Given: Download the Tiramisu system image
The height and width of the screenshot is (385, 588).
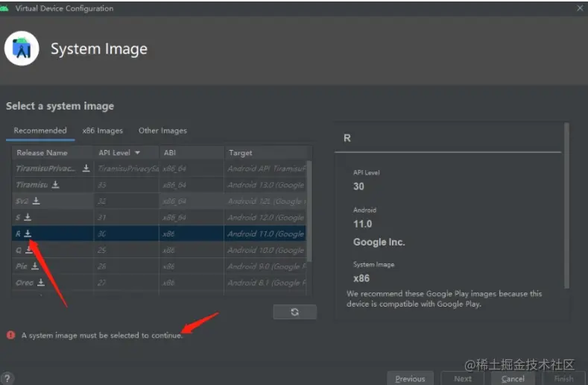Looking at the screenshot, I should [55, 184].
